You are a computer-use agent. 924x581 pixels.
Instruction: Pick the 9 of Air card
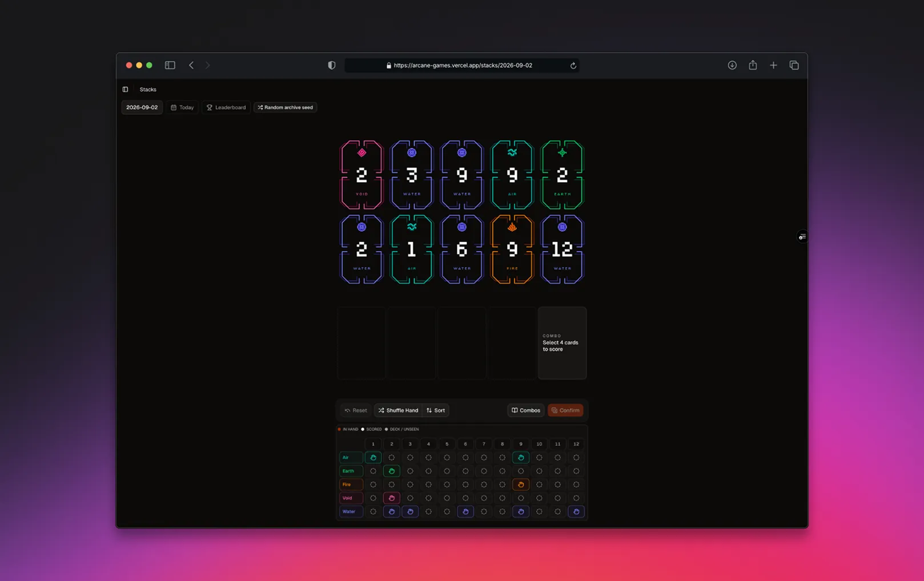(512, 175)
